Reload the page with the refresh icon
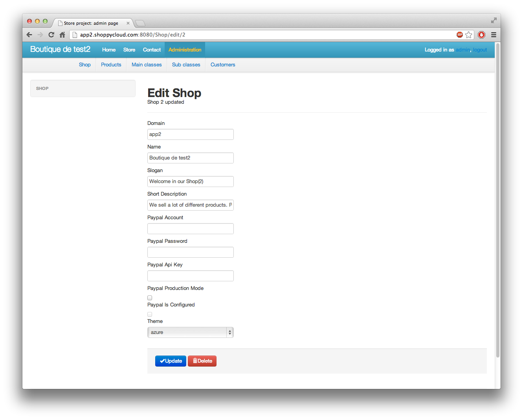Screen dimensions: 523x420 pos(51,35)
